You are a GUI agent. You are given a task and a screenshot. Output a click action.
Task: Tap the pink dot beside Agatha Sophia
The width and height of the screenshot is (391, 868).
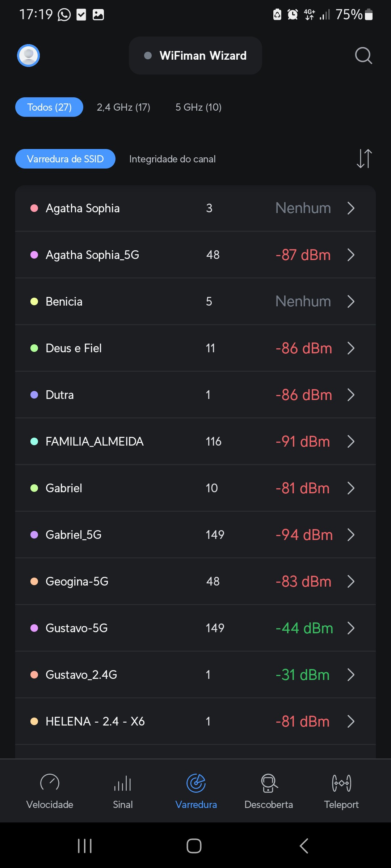point(34,208)
